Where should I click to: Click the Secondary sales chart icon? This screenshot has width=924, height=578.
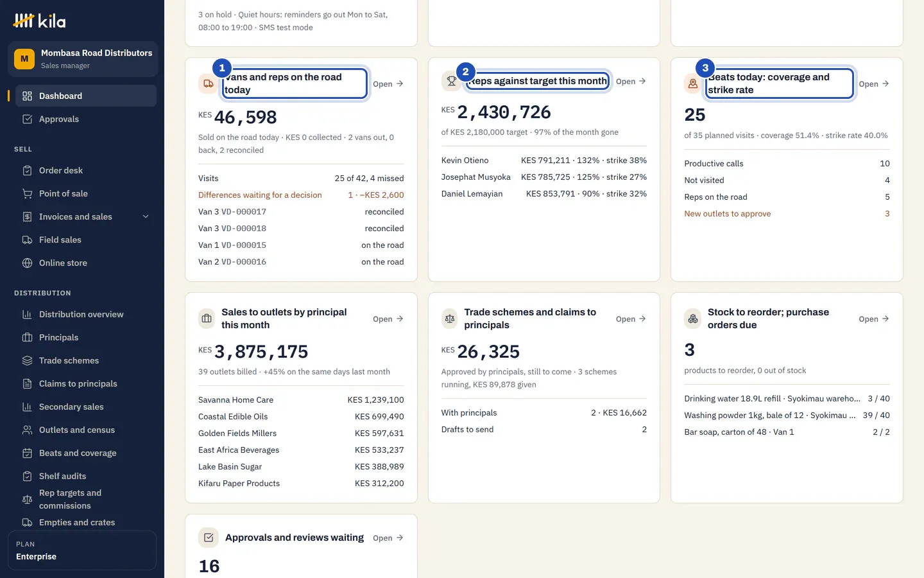coord(27,407)
